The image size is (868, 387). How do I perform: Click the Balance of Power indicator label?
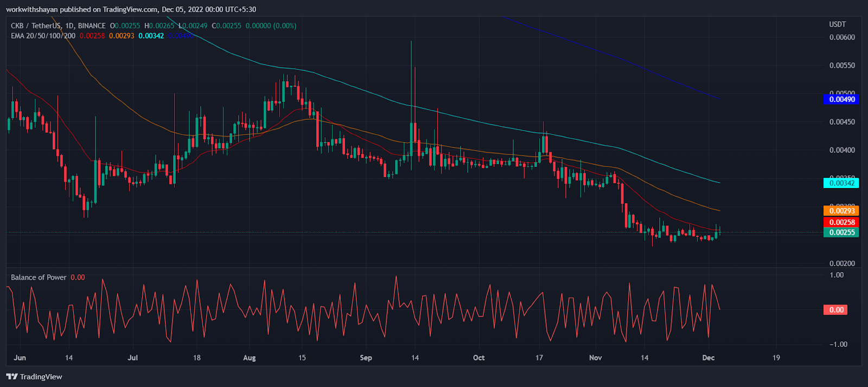(x=39, y=278)
